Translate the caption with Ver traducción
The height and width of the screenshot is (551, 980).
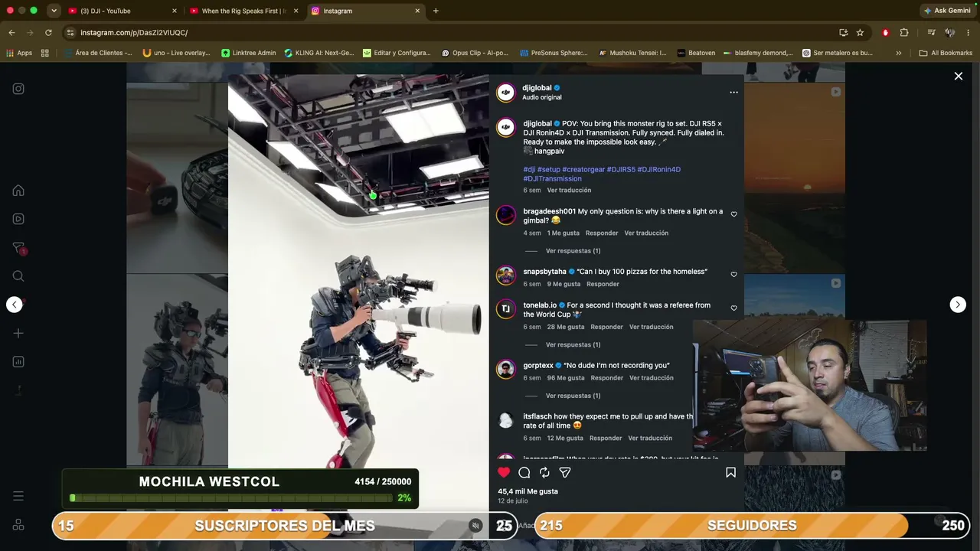(x=569, y=191)
